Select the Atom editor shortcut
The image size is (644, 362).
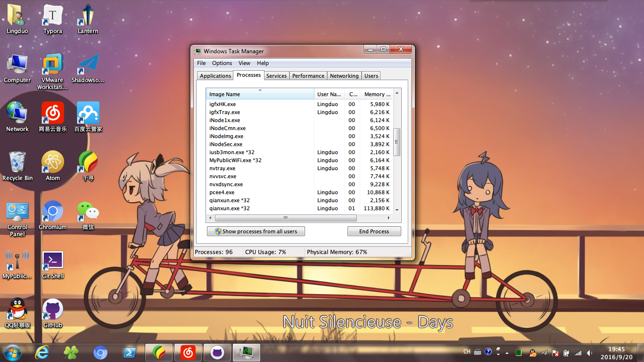(53, 166)
